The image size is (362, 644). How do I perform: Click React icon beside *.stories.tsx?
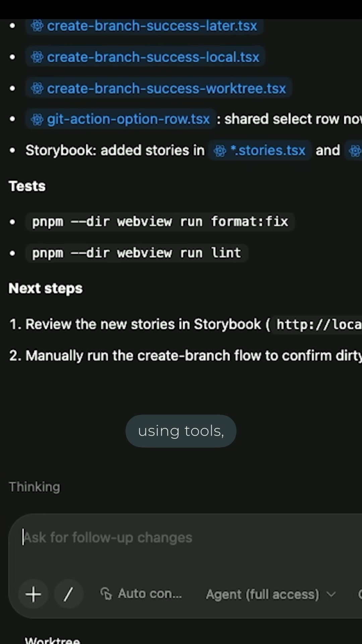pos(220,151)
